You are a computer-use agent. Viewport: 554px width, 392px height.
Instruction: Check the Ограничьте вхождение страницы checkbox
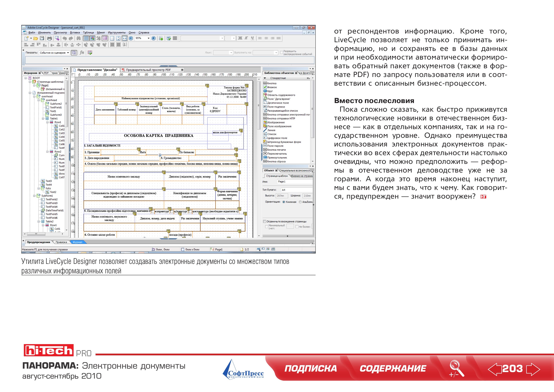point(265,221)
